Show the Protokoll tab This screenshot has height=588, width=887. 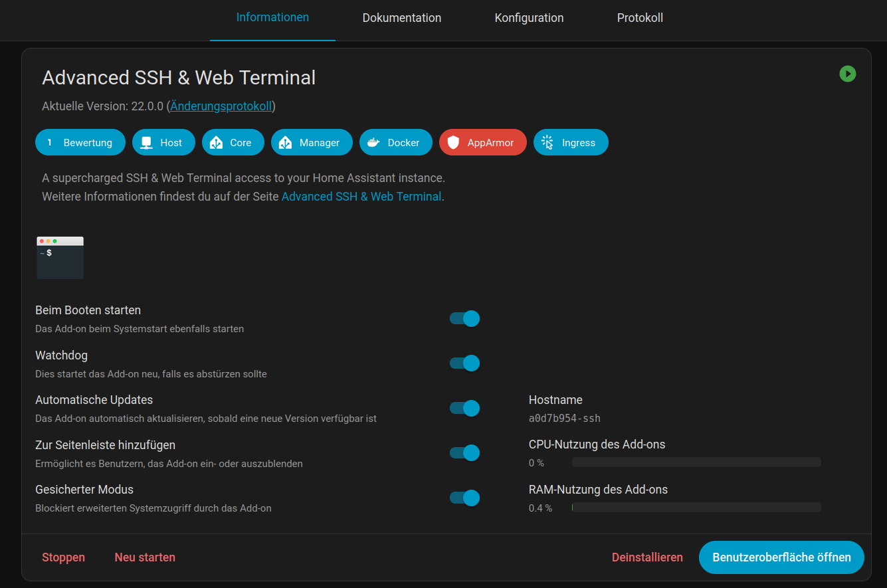tap(640, 18)
